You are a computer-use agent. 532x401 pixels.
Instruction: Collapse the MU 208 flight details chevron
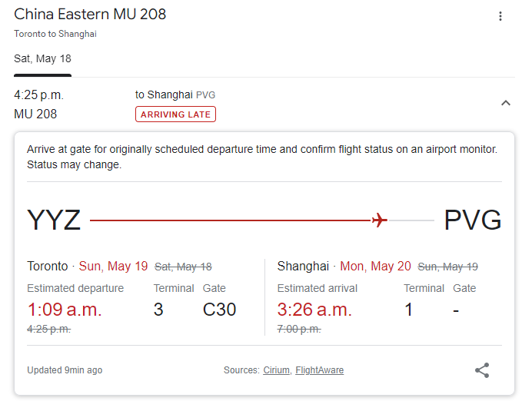(505, 103)
